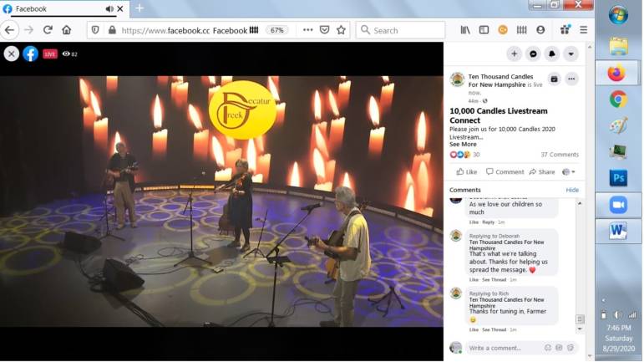Open the post options three-dot menu
644x362 pixels.
click(x=571, y=79)
